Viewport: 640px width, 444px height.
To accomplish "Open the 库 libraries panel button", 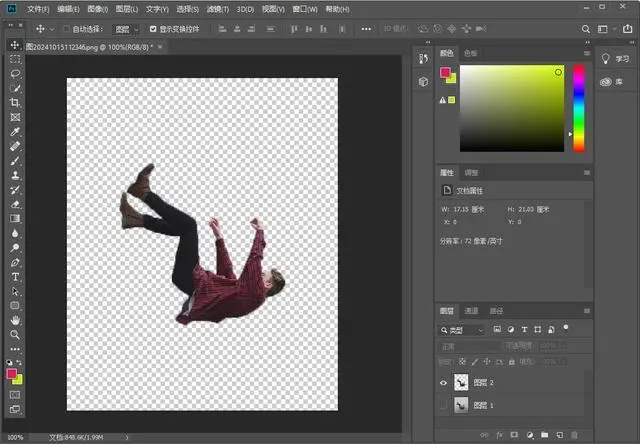I will point(613,82).
